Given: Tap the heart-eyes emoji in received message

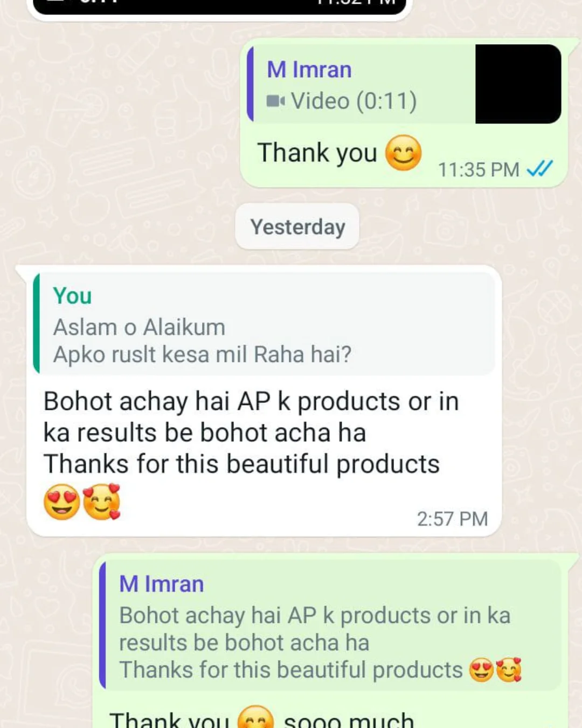Looking at the screenshot, I should point(62,502).
